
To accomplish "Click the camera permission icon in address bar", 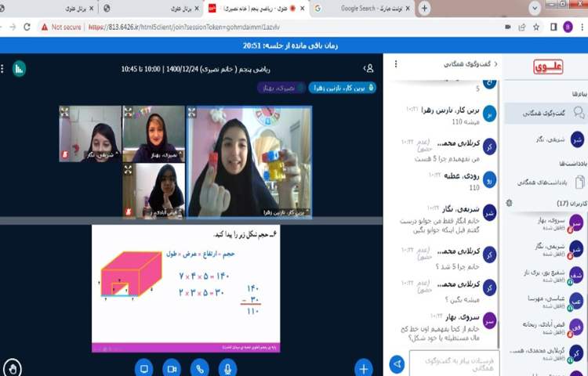I will (x=508, y=27).
